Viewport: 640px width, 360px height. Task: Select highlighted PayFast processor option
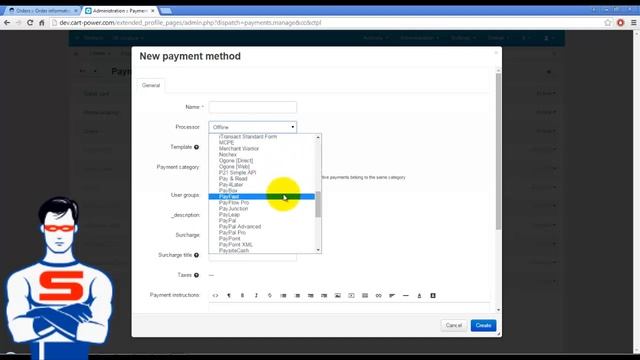coord(262,197)
